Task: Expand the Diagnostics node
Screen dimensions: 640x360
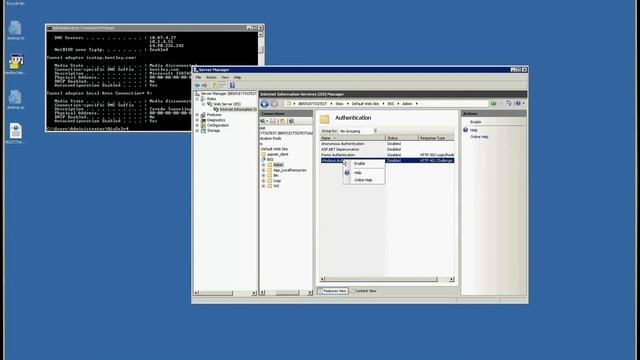Action: [198, 120]
